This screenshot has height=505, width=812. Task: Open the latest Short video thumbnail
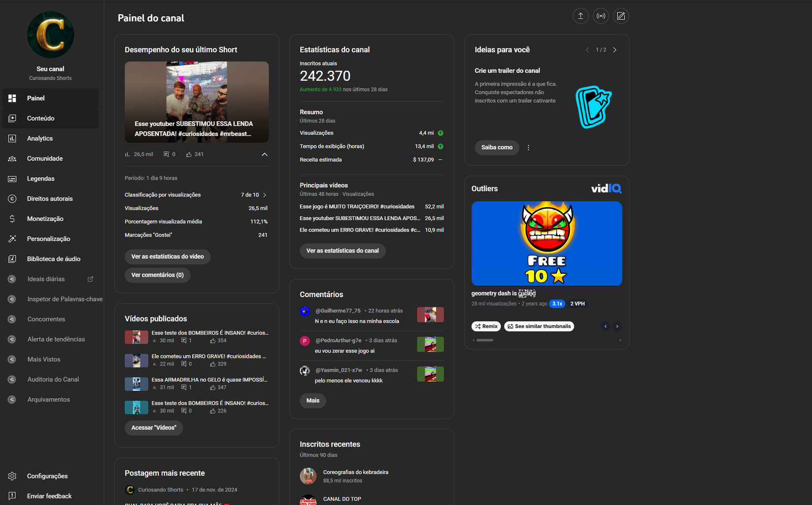pos(197,102)
